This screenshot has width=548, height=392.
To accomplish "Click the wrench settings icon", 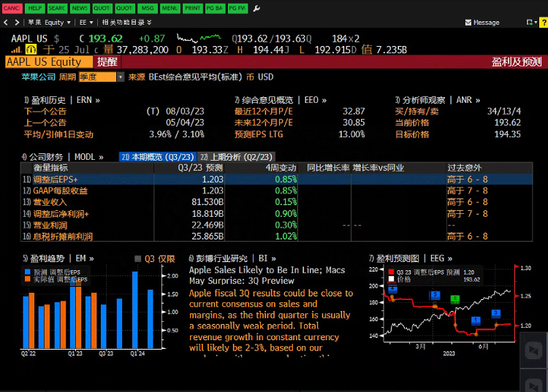I will (256, 7).
